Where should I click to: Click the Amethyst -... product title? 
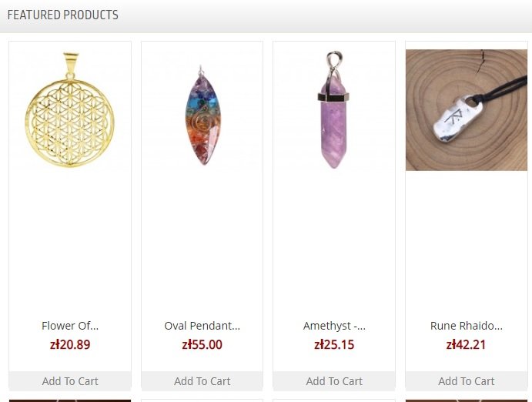(334, 326)
